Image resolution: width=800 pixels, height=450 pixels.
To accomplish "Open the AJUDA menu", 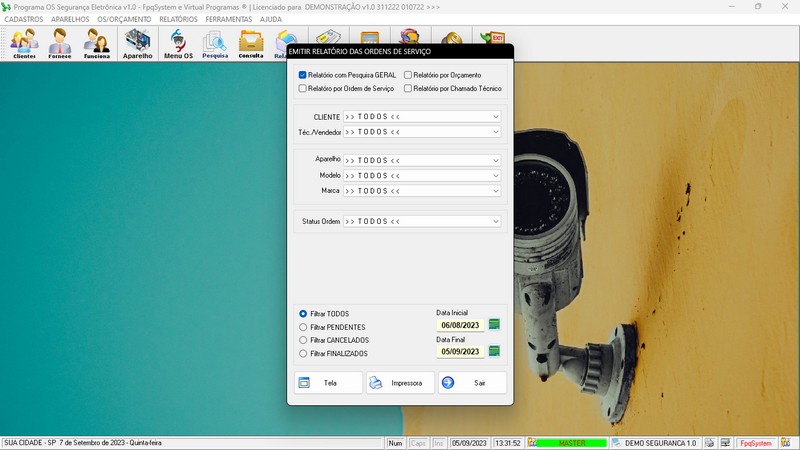I will [x=270, y=19].
